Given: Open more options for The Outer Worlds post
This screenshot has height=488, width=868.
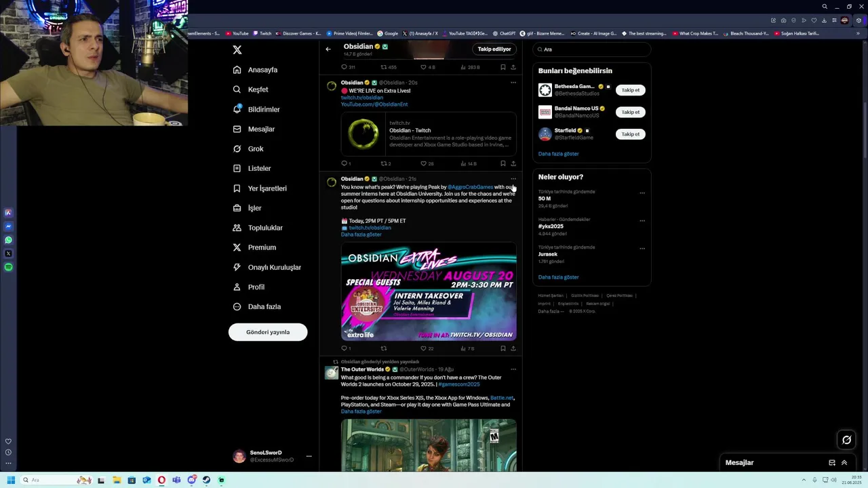Looking at the screenshot, I should (513, 369).
